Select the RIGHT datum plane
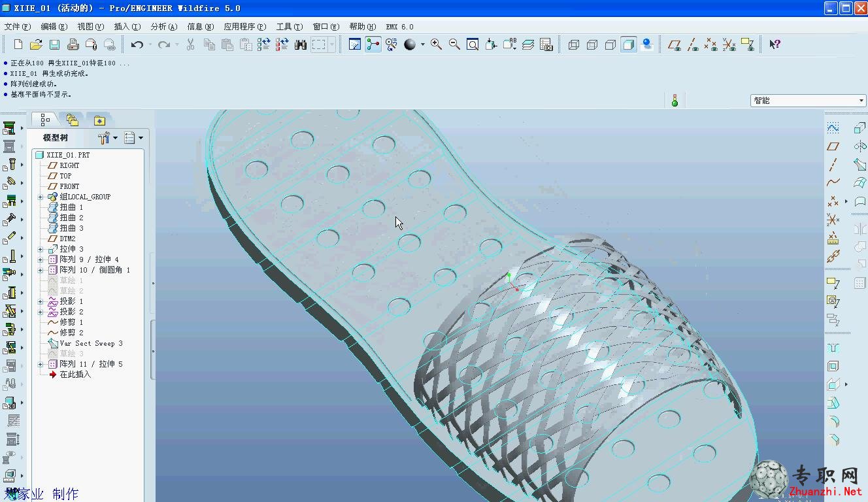The height and width of the screenshot is (502, 868). pyautogui.click(x=64, y=165)
